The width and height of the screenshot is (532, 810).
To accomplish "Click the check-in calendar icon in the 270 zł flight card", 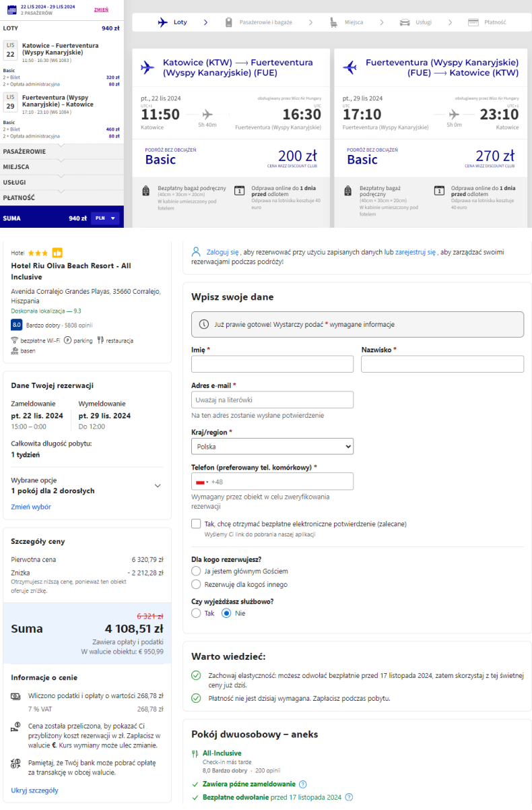I will tap(440, 190).
